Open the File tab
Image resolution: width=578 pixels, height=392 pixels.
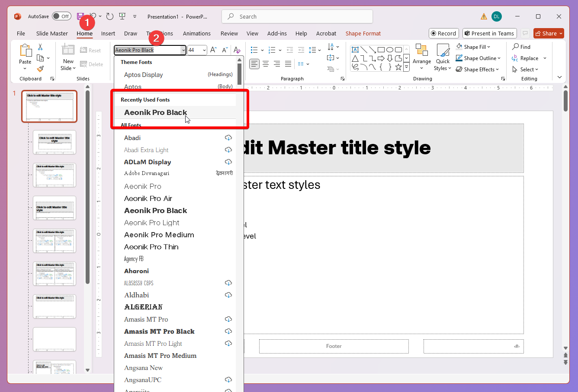(x=21, y=34)
